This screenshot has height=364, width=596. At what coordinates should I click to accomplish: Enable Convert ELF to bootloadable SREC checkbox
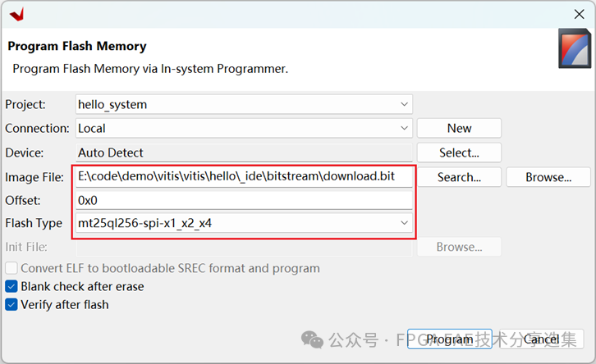click(11, 269)
